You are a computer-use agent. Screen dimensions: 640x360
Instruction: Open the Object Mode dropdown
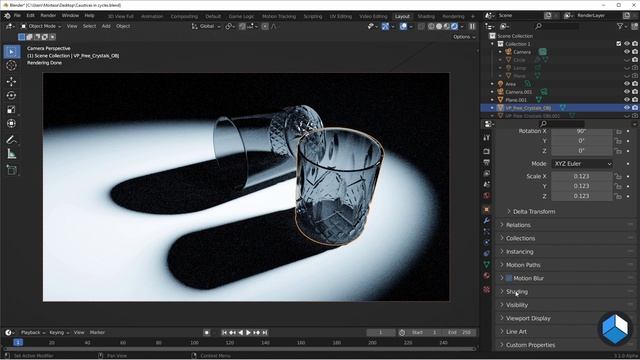[41, 26]
